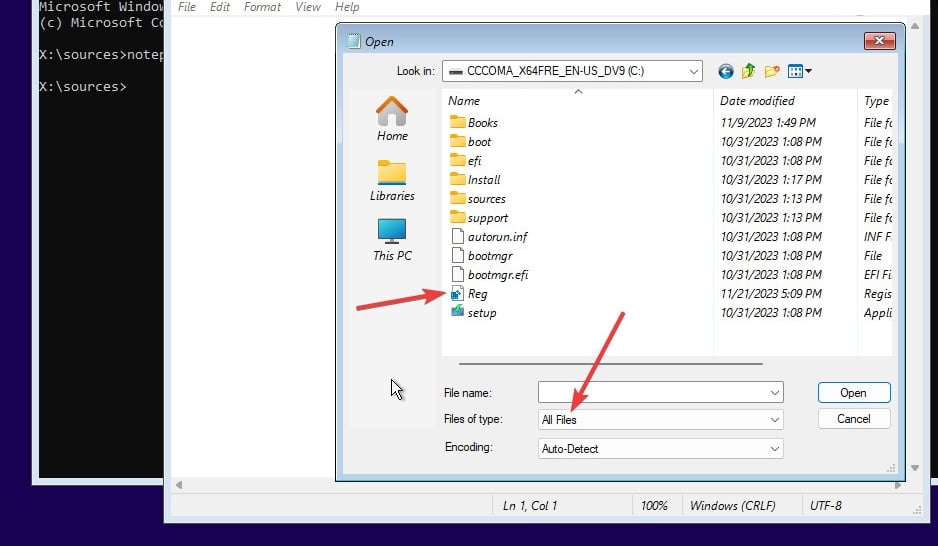The width and height of the screenshot is (938, 546).
Task: Select the setup application file
Action: click(481, 313)
